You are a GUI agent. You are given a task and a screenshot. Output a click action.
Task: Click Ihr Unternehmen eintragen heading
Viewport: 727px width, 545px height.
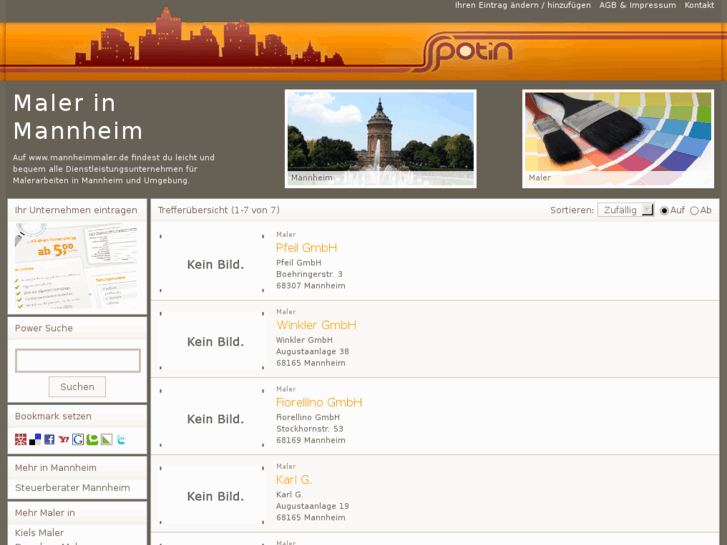[x=76, y=210]
